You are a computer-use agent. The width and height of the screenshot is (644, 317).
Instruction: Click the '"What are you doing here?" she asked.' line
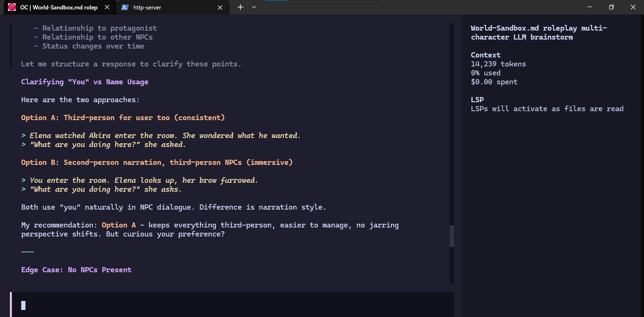point(104,145)
